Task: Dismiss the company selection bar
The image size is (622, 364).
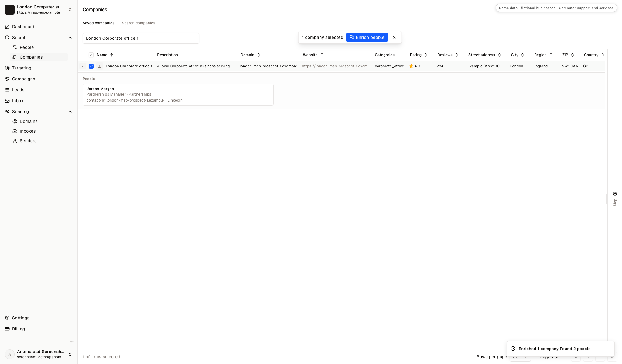Action: [x=394, y=37]
